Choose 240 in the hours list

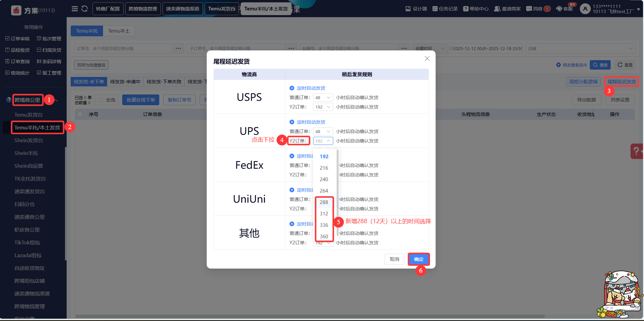[x=324, y=179]
